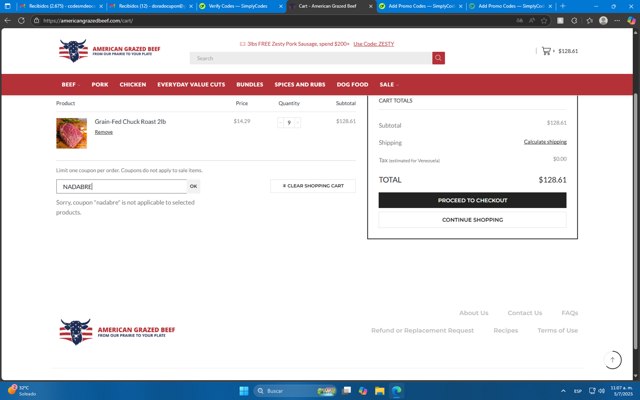Screen dimensions: 640x400
Task: Reload the page with the refresh icon
Action: tap(21, 20)
